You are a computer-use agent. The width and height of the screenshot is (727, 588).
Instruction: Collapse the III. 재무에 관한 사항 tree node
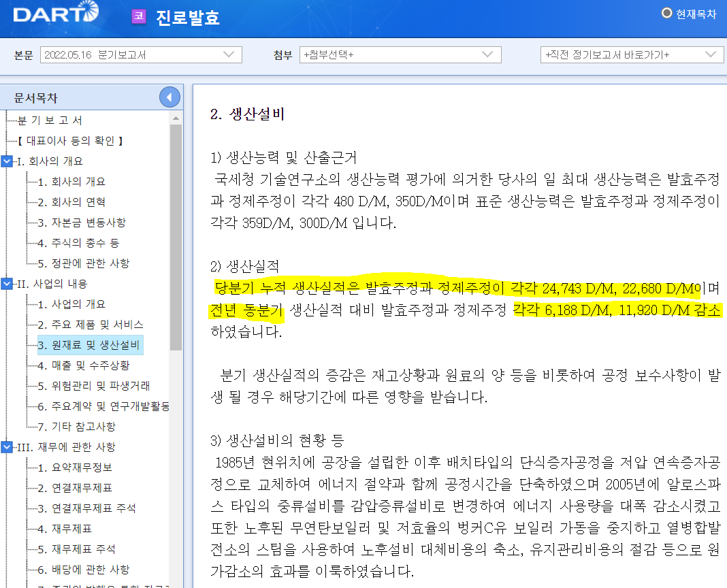click(7, 447)
